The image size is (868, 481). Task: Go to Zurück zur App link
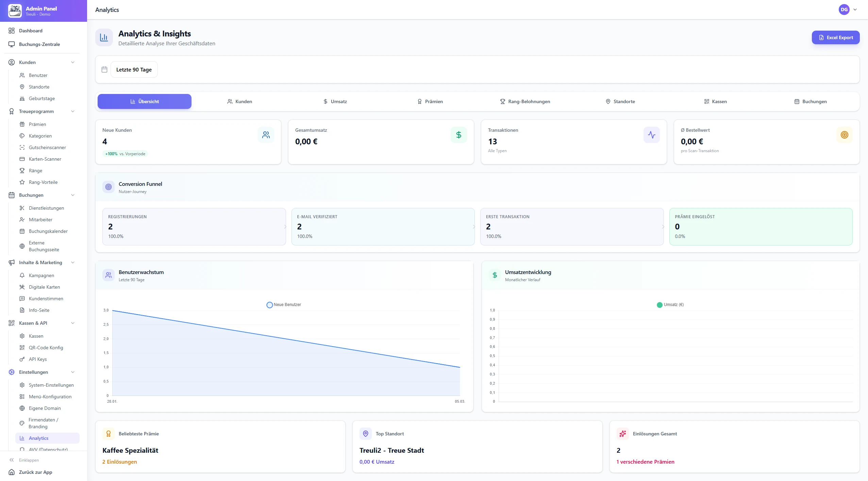[x=35, y=472]
